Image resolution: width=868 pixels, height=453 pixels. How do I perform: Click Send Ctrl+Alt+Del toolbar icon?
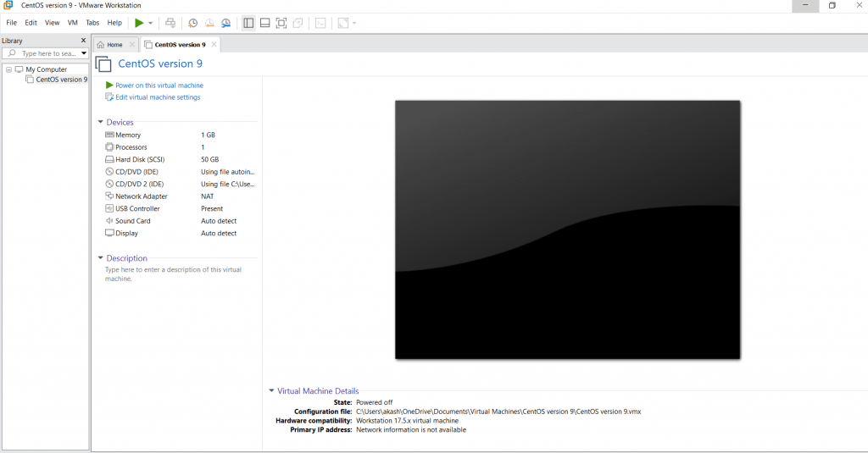click(170, 23)
